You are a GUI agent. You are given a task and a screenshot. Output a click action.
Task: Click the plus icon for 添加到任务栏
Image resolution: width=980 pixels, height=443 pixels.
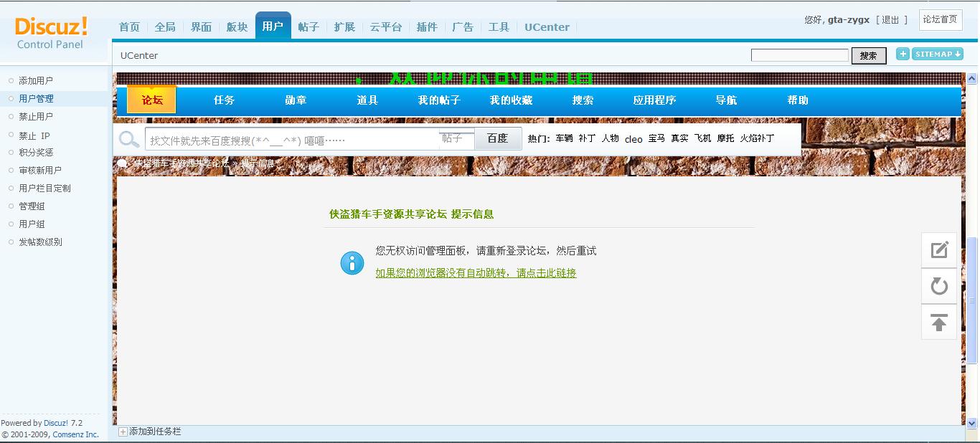coord(123,432)
